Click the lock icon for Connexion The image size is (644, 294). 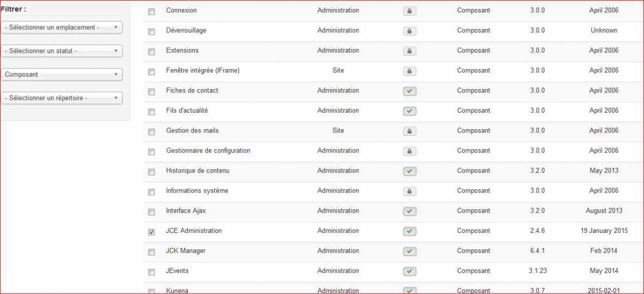point(409,11)
